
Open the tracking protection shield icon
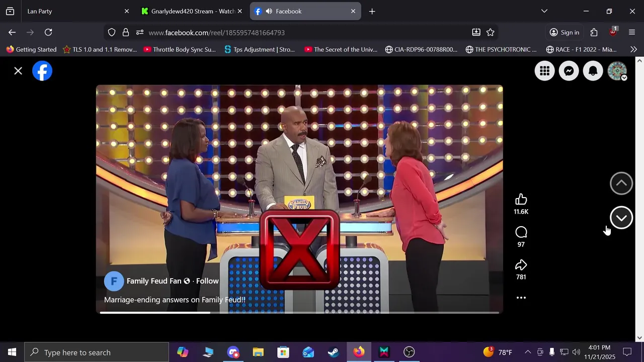[x=112, y=32]
